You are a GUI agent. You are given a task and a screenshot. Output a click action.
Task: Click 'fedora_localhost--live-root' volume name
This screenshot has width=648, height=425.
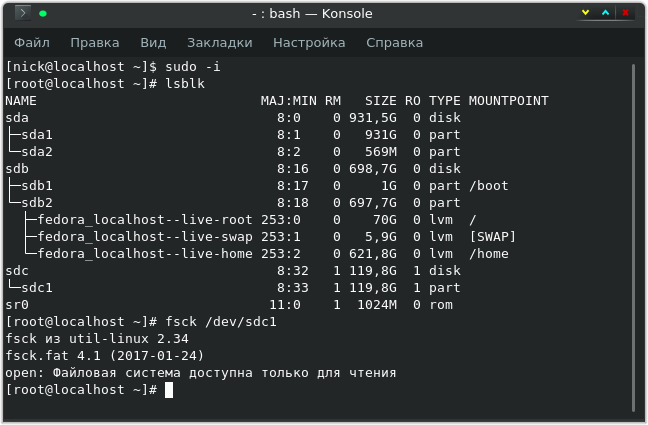click(145, 220)
